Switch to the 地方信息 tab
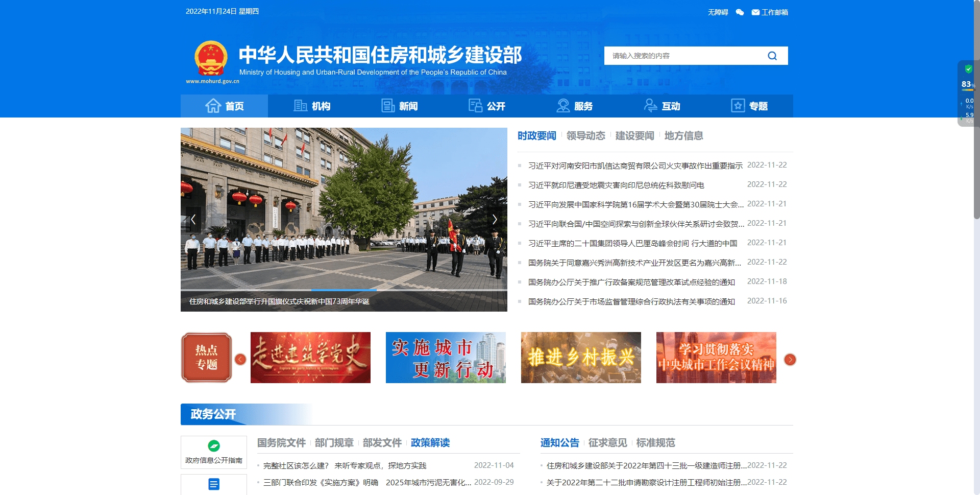This screenshot has height=495, width=980. tap(683, 136)
